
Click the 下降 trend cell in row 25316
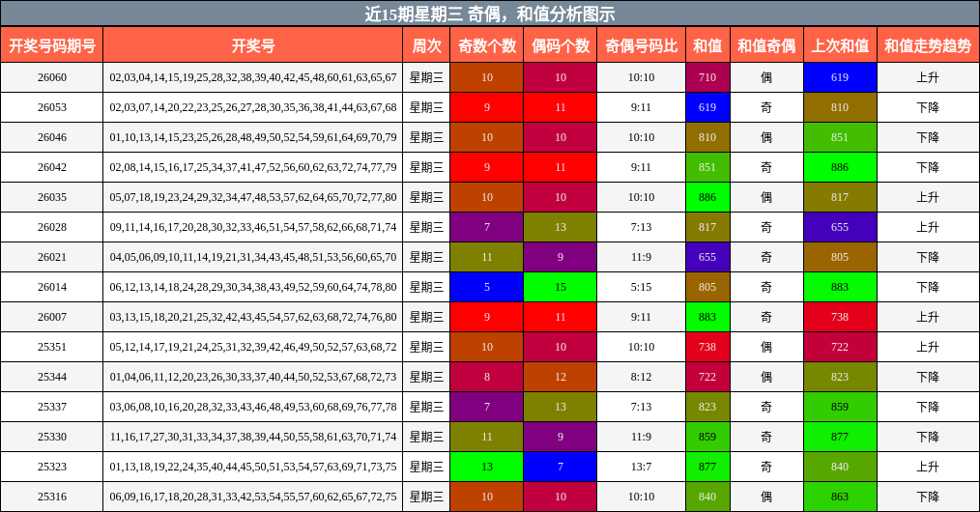928,497
